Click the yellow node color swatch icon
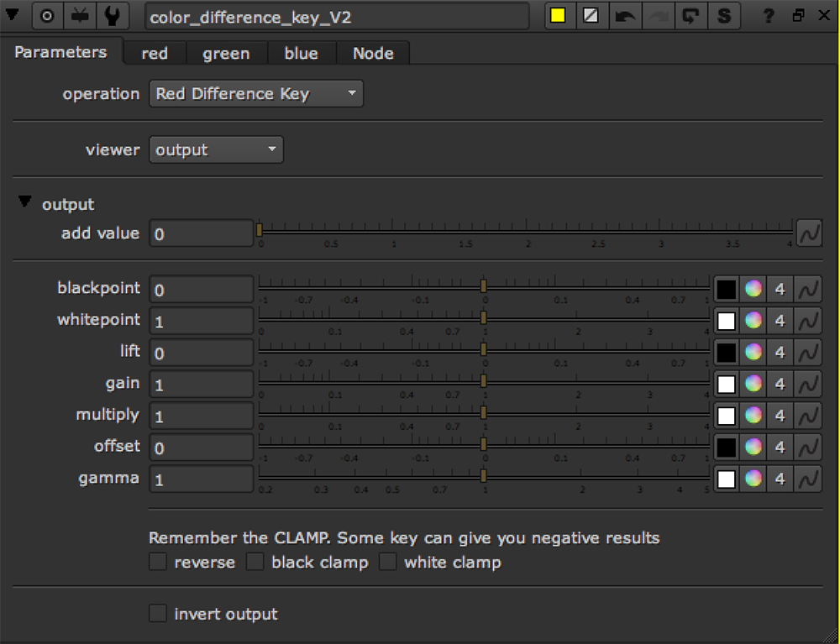Screen dimensions: 840x644 coord(558,16)
